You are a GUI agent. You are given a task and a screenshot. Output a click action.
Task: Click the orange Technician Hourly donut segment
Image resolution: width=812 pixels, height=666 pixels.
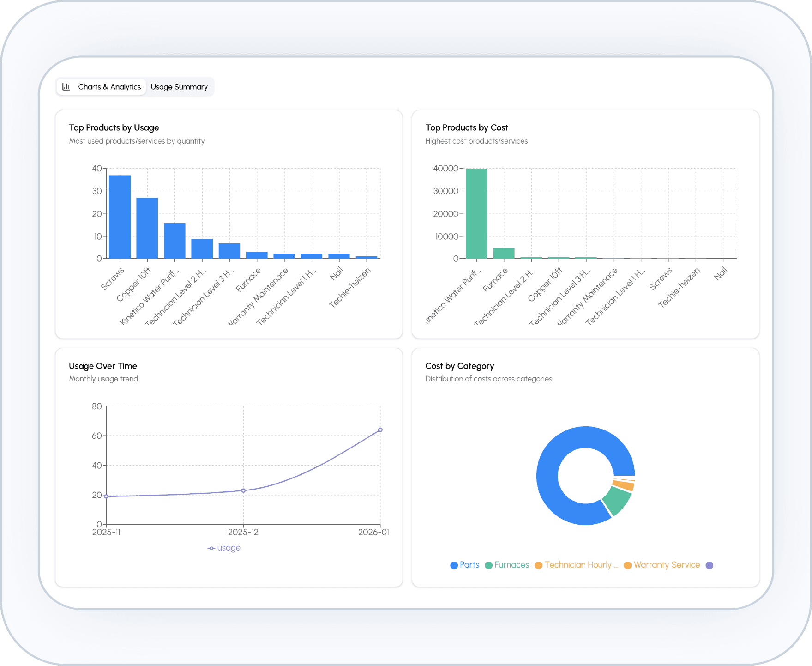624,485
